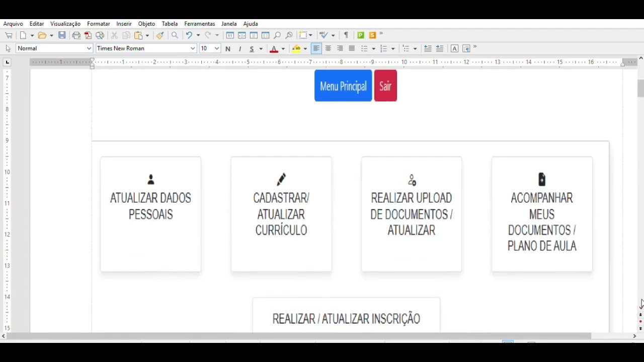Click the Cut scissors icon
644x362 pixels.
(x=114, y=35)
